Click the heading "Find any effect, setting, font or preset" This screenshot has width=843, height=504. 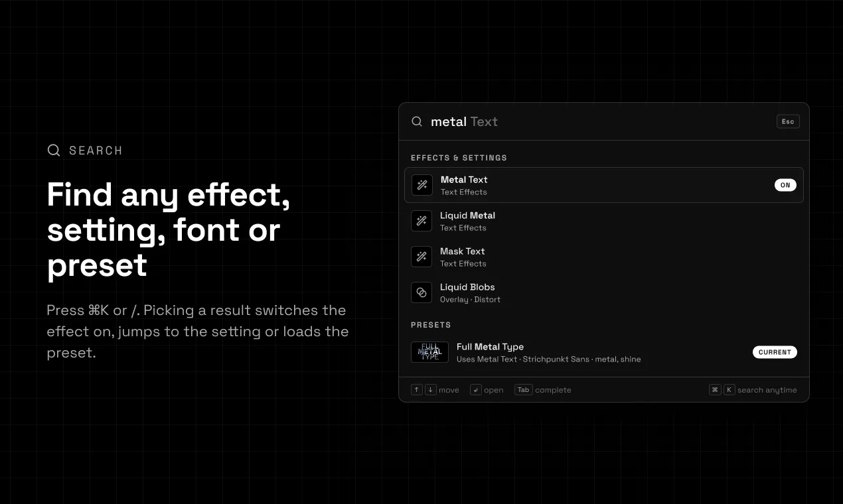169,229
